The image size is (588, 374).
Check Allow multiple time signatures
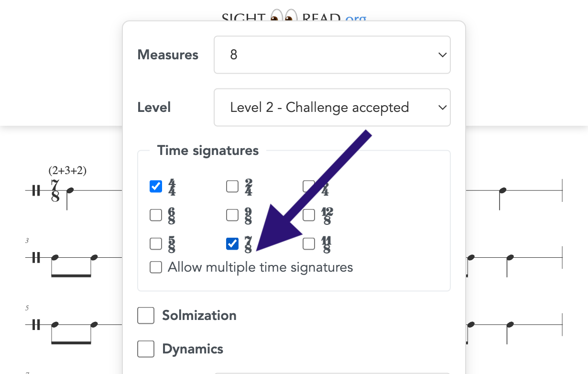pyautogui.click(x=155, y=267)
